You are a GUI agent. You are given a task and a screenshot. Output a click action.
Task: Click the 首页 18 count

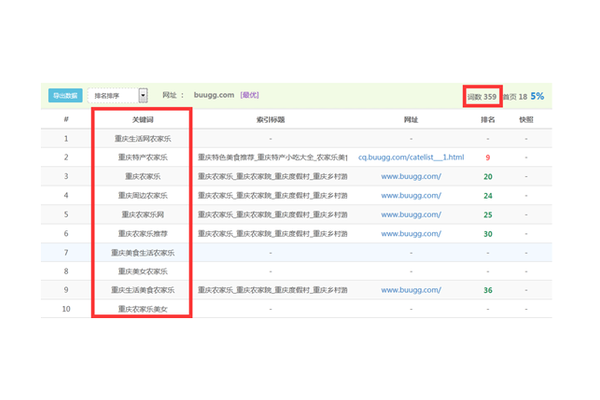515,97
